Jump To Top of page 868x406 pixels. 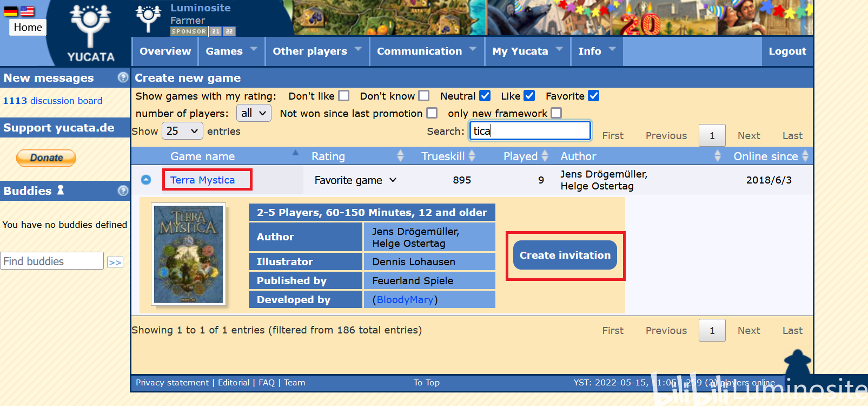(x=427, y=382)
